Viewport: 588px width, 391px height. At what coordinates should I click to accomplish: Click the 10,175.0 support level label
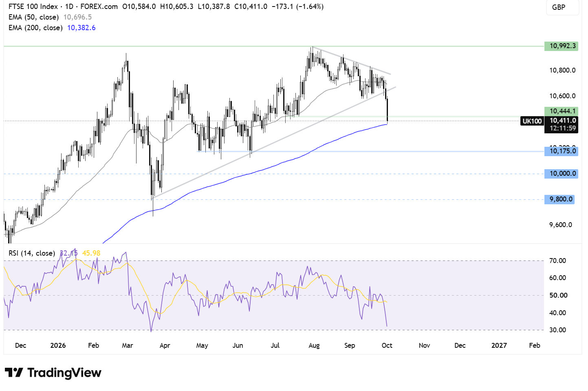point(561,151)
